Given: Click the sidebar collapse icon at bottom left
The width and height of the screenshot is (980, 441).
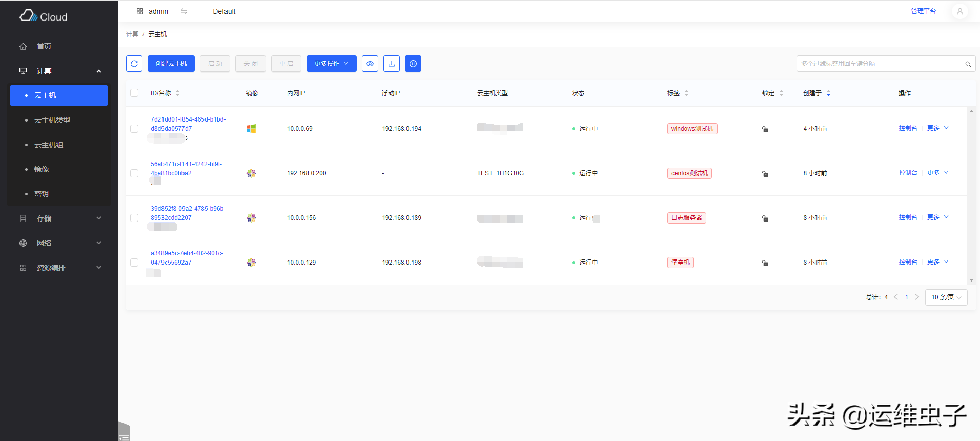Looking at the screenshot, I should pyautogui.click(x=124, y=437).
